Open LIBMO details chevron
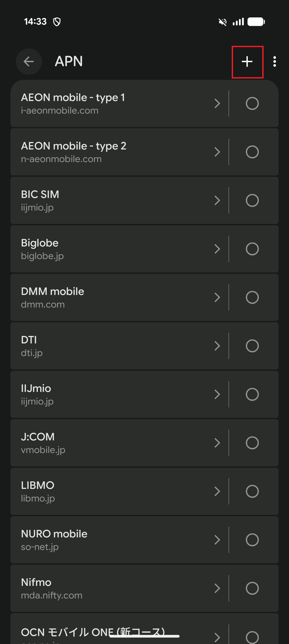The height and width of the screenshot is (644, 289). (x=217, y=491)
